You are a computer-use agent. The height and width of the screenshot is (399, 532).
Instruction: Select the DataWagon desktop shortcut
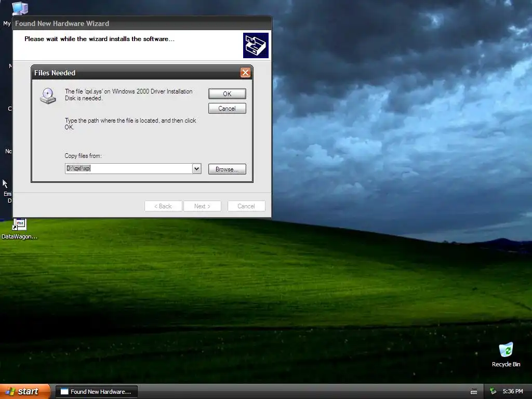click(19, 229)
